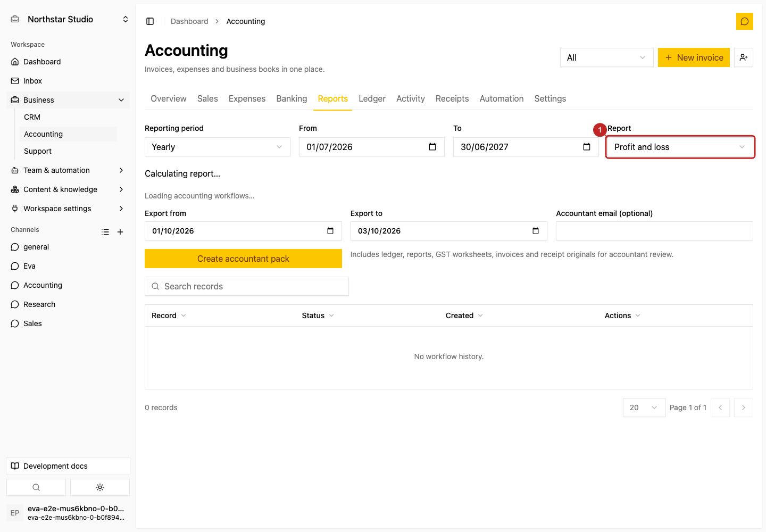Switch to the Expenses tab
The image size is (766, 532).
pos(247,99)
